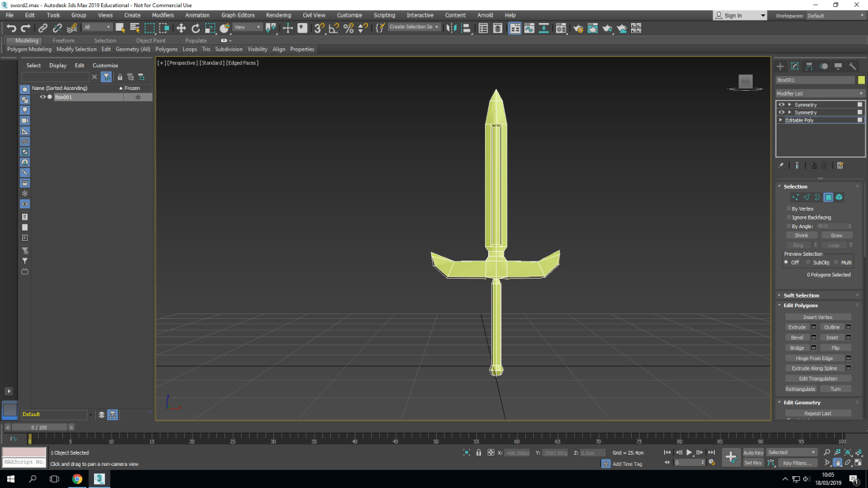The image size is (868, 488).
Task: Enable the By Vertex checkbox
Action: coord(788,208)
